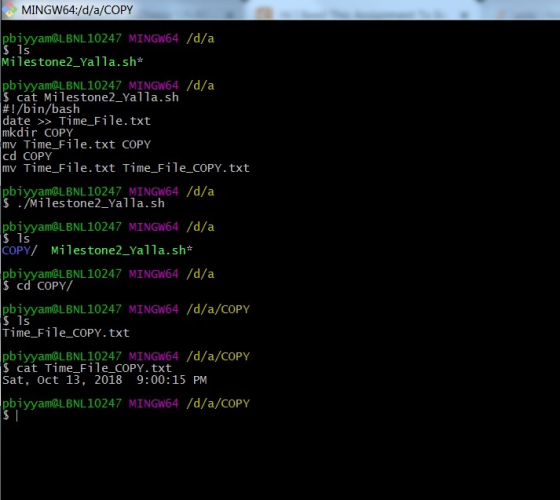Place cursor at the final empty $ prompt
This screenshot has height=500, width=560.
(x=17, y=415)
